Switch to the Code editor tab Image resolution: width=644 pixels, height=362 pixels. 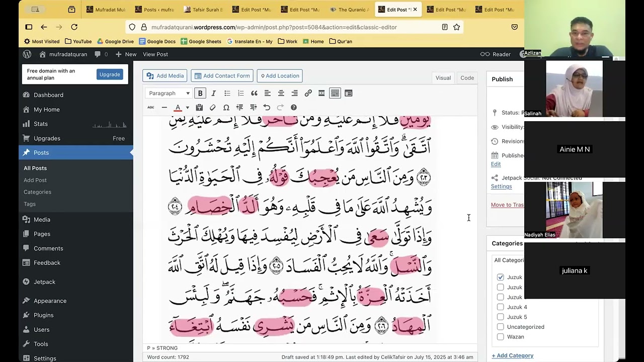coord(467,77)
